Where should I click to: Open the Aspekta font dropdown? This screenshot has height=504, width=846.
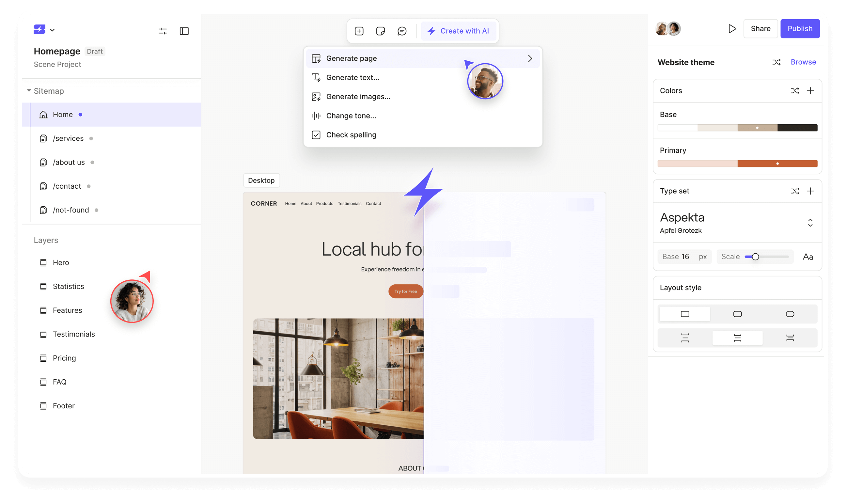737,222
